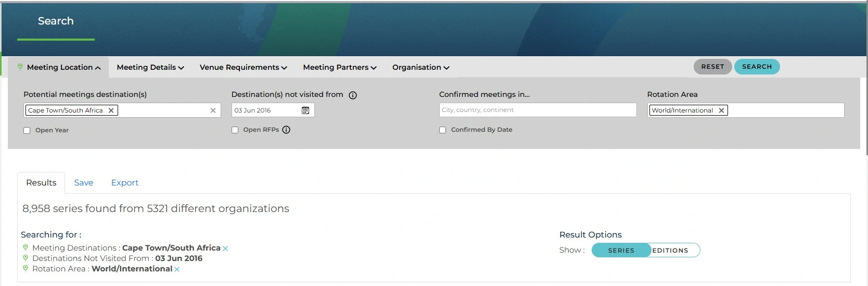Focus the Confirmed meetings in city field

(x=538, y=110)
